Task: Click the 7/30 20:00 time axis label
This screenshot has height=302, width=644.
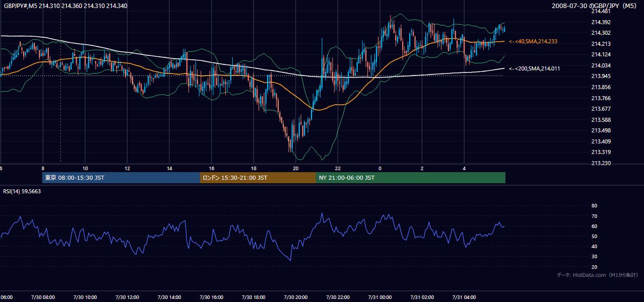Action: (295, 297)
